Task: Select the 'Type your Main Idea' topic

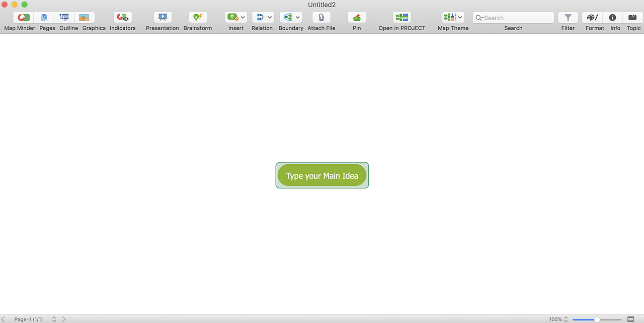Action: point(322,175)
